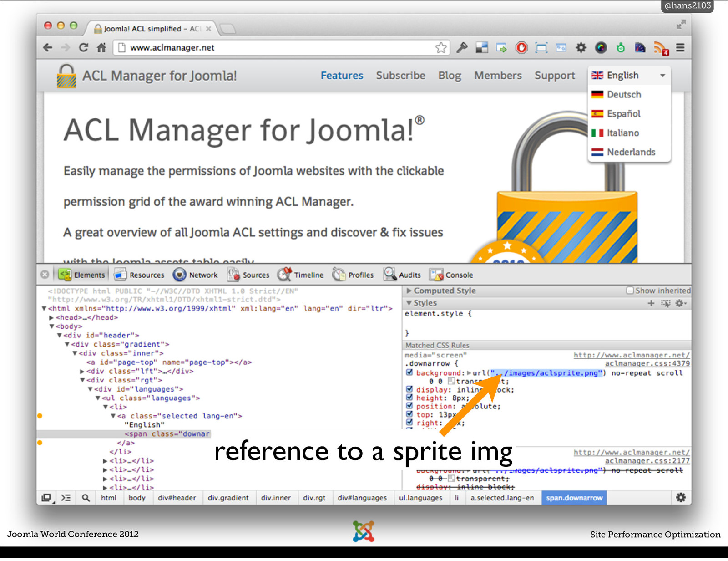The image size is (728, 561).
Task: Uncheck the display property checkbox
Action: tap(409, 389)
